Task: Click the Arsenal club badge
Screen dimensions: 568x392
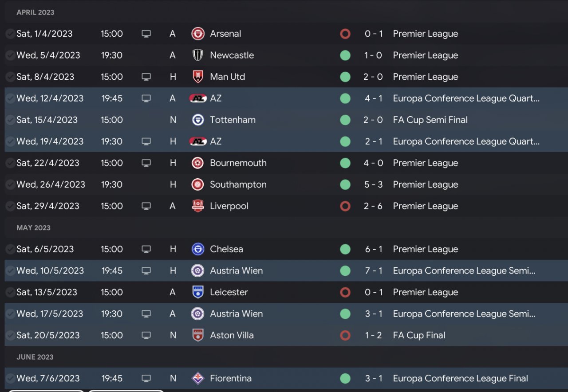Action: tap(197, 34)
